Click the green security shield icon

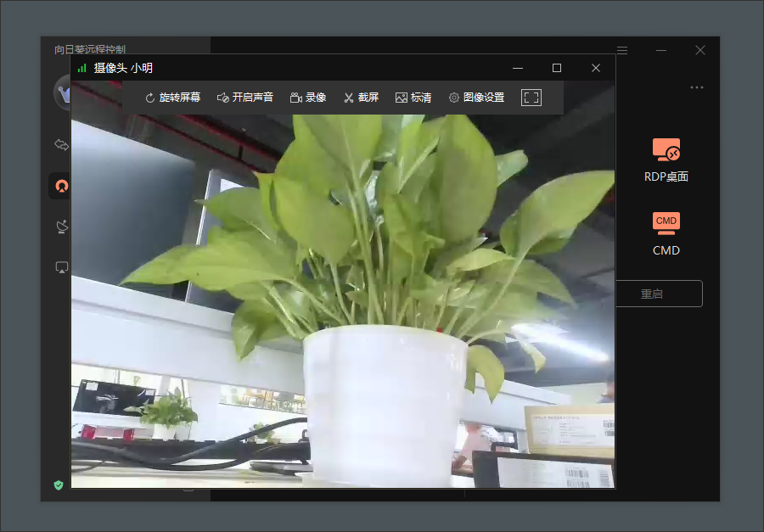(x=59, y=485)
